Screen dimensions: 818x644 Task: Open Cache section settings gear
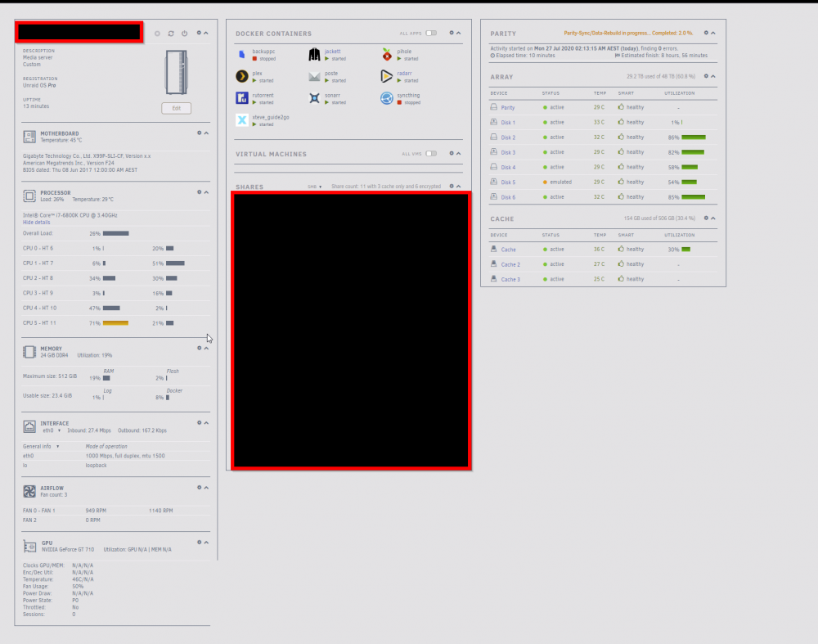click(x=707, y=218)
